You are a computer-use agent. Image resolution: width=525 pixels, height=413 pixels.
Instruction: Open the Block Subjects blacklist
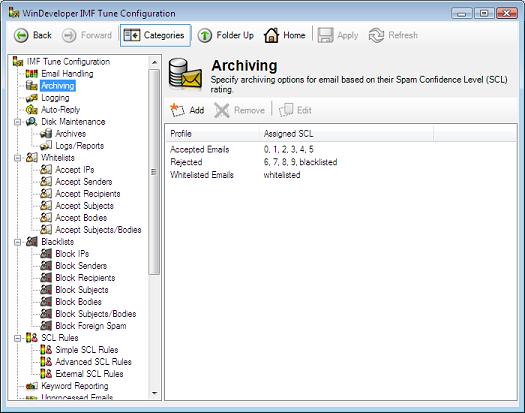pos(82,290)
